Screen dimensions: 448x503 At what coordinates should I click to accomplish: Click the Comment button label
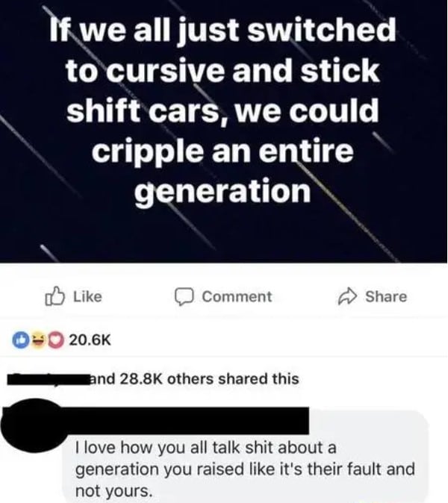(x=237, y=296)
